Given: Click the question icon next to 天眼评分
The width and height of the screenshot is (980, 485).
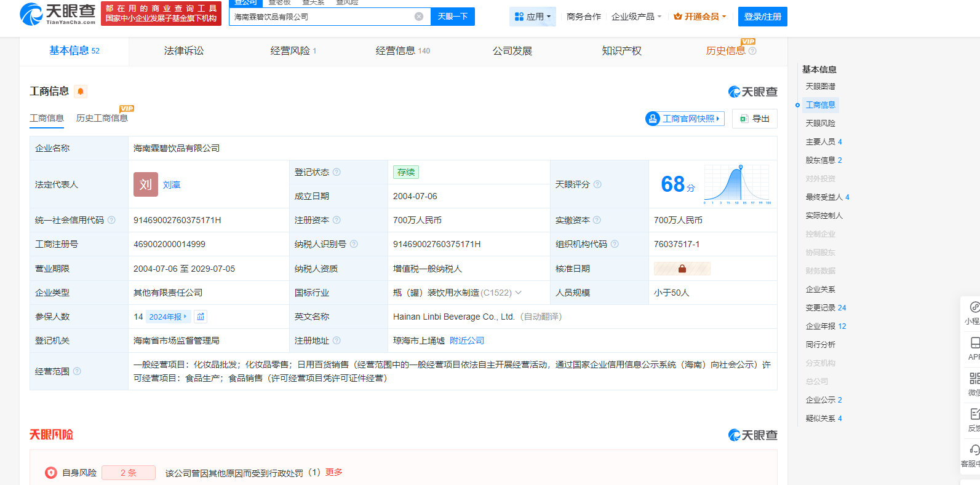Looking at the screenshot, I should click(597, 184).
